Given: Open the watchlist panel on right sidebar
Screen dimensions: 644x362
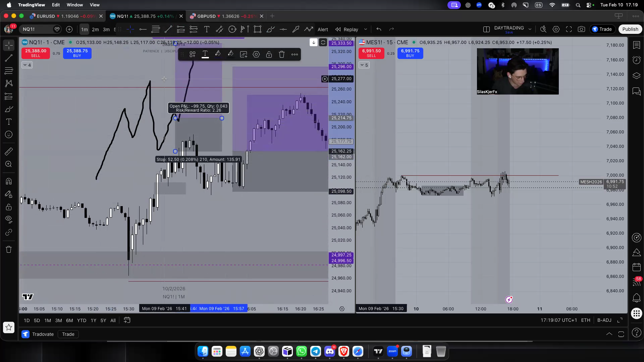Looking at the screenshot, I should (636, 45).
